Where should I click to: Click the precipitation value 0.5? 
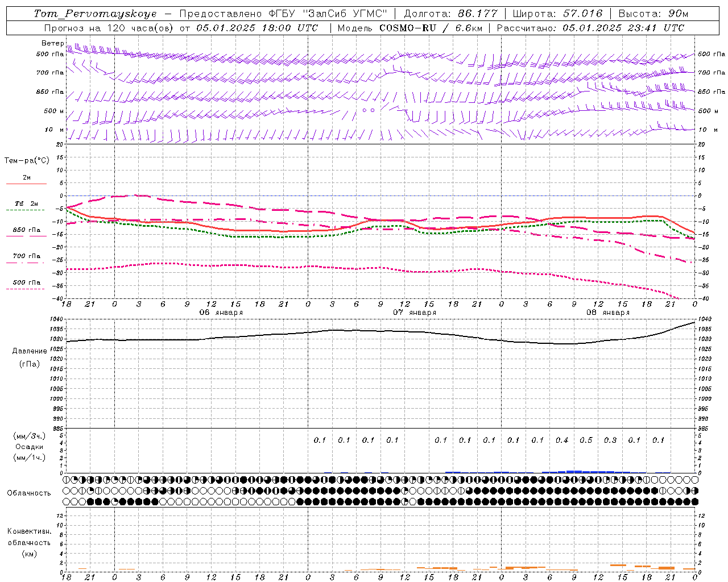(x=586, y=440)
